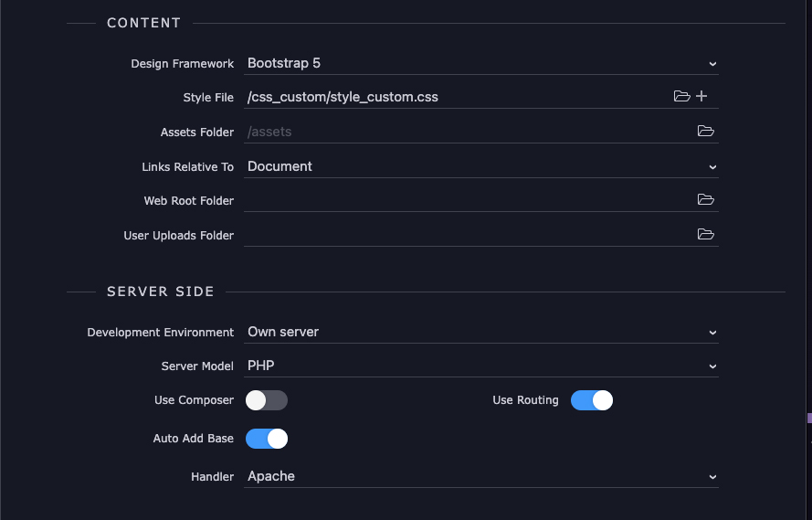812x520 pixels.
Task: Click the purple scrollbar marker on right edge
Action: coord(809,418)
